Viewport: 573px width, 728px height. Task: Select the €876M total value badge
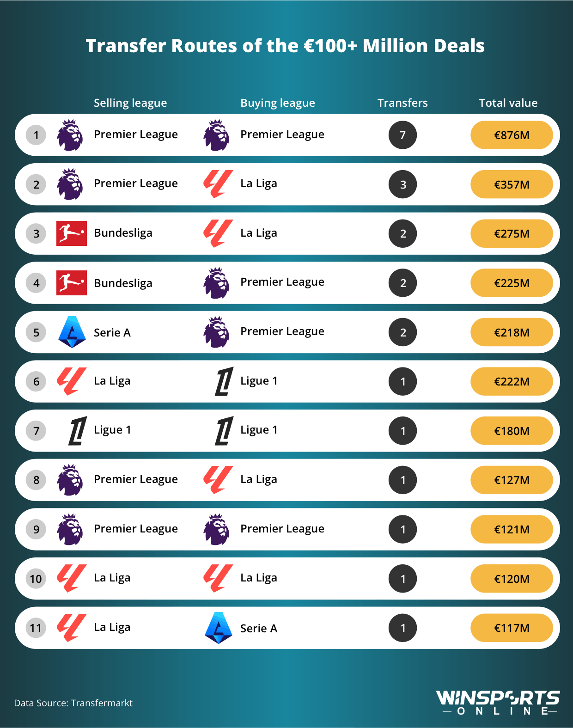click(512, 135)
